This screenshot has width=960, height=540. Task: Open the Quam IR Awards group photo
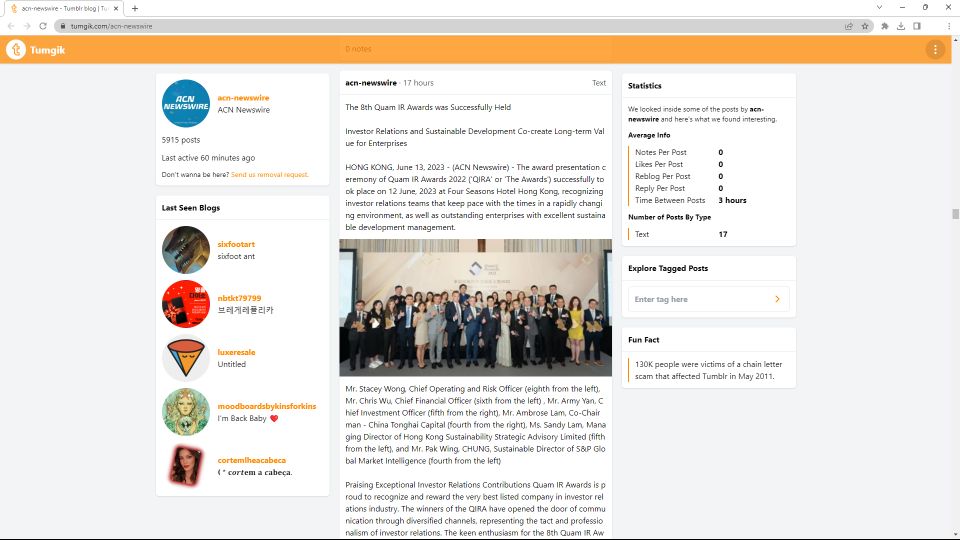pyautogui.click(x=475, y=307)
